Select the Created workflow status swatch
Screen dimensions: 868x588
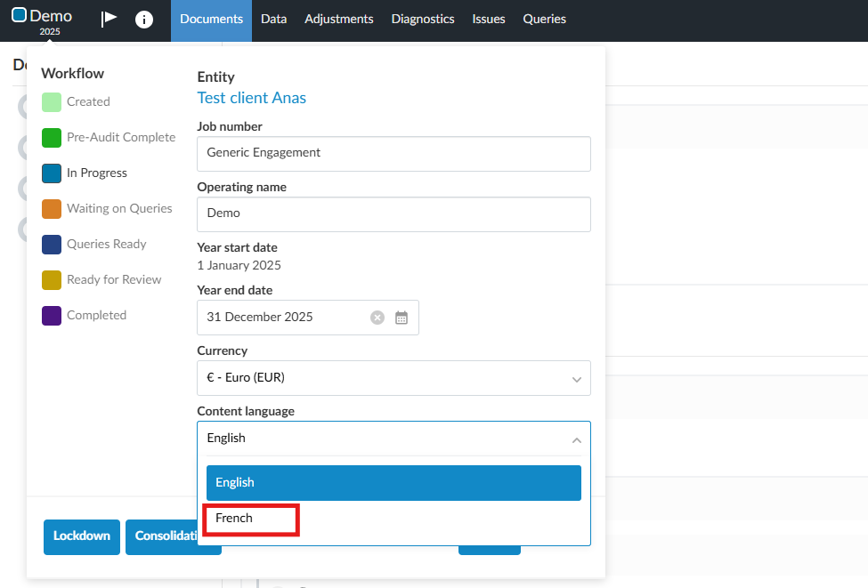pos(52,102)
